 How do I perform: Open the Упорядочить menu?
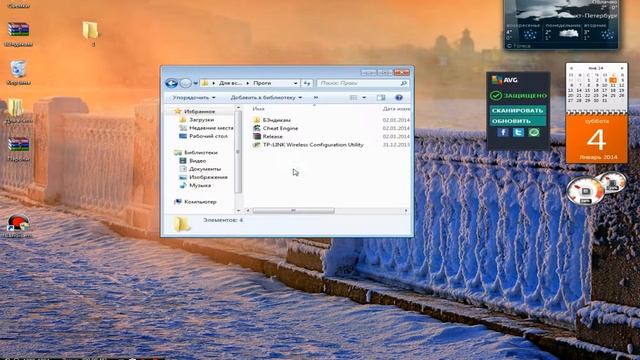point(193,98)
